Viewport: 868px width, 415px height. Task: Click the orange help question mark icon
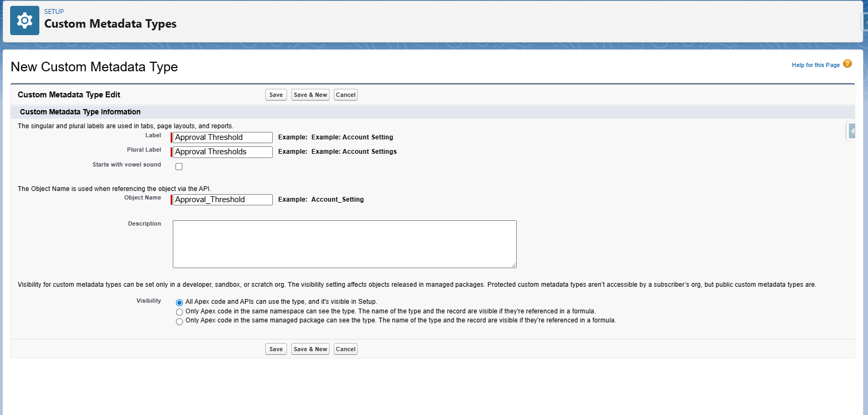(x=847, y=64)
